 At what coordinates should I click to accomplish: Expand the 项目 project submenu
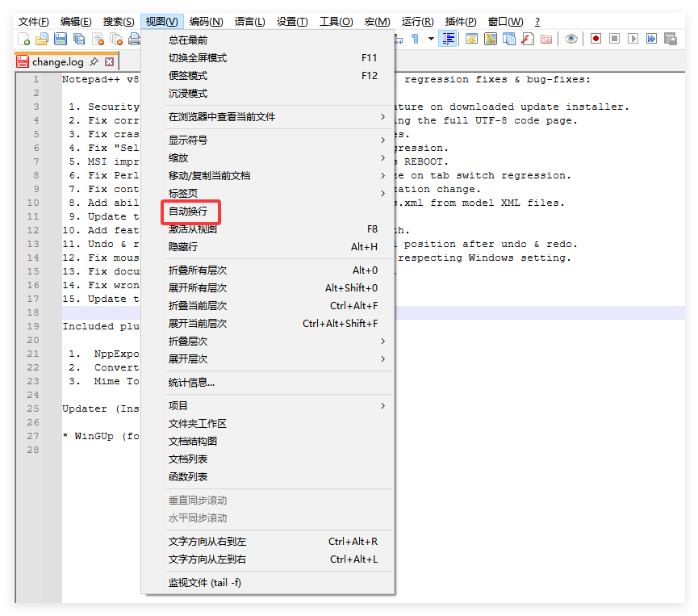pyautogui.click(x=268, y=406)
